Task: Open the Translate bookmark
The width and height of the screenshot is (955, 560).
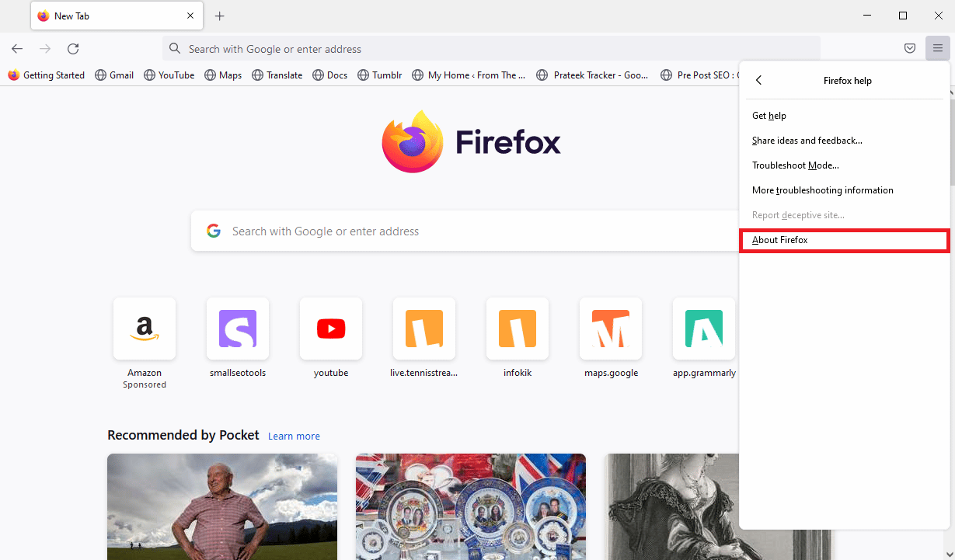Action: [x=277, y=75]
